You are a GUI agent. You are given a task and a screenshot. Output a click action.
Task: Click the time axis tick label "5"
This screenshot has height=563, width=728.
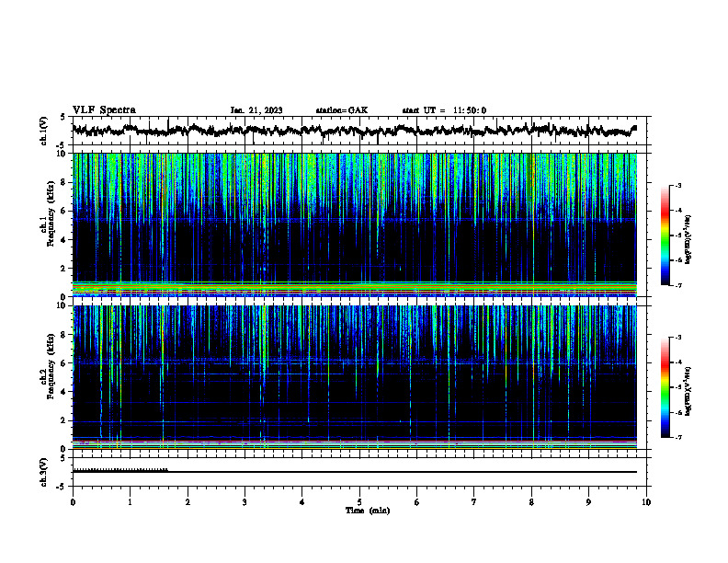359,502
